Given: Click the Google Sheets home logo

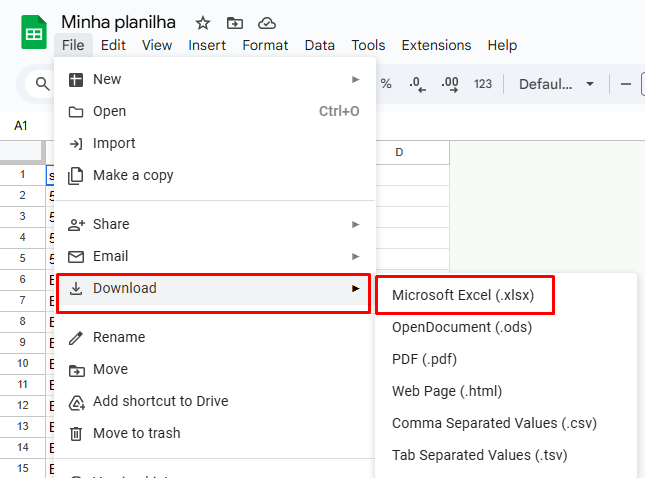Looking at the screenshot, I should [34, 32].
